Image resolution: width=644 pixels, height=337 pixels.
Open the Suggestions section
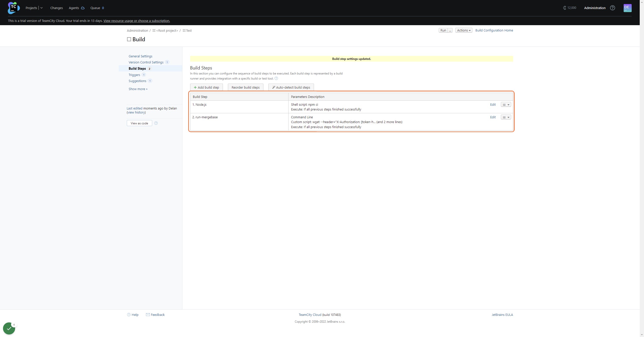[137, 81]
